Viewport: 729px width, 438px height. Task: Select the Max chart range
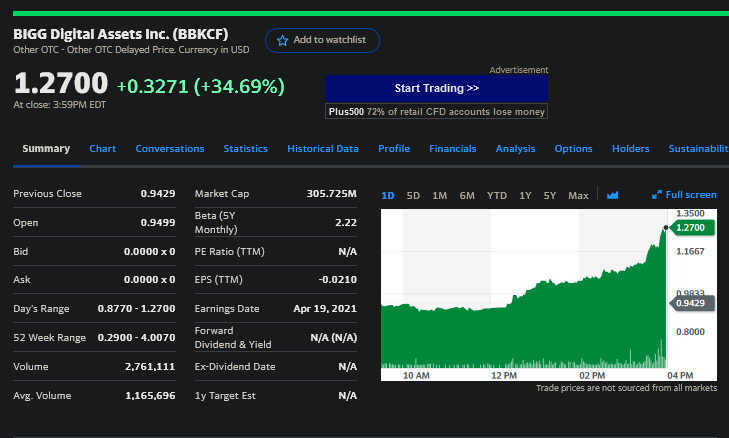578,195
